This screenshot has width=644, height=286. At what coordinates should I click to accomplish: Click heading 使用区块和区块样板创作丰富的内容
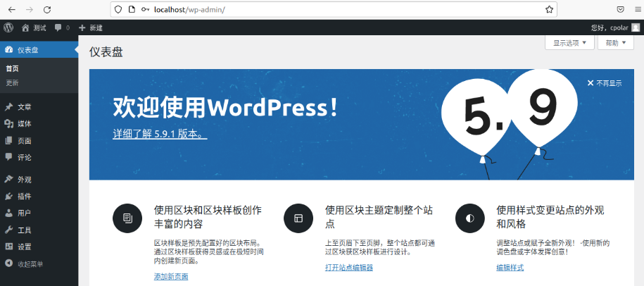point(208,217)
